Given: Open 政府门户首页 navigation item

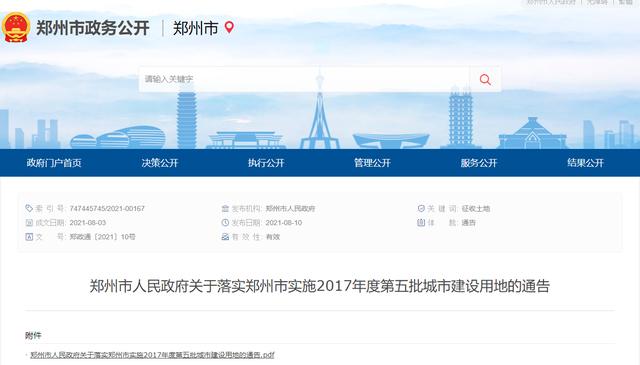Looking at the screenshot, I should pos(54,163).
